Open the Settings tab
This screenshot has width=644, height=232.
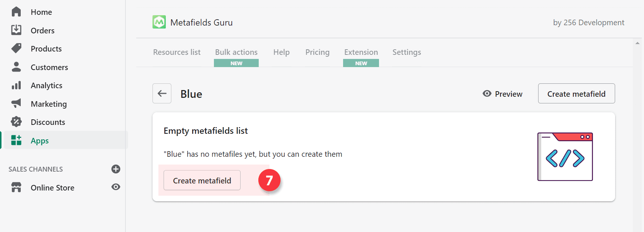point(406,52)
